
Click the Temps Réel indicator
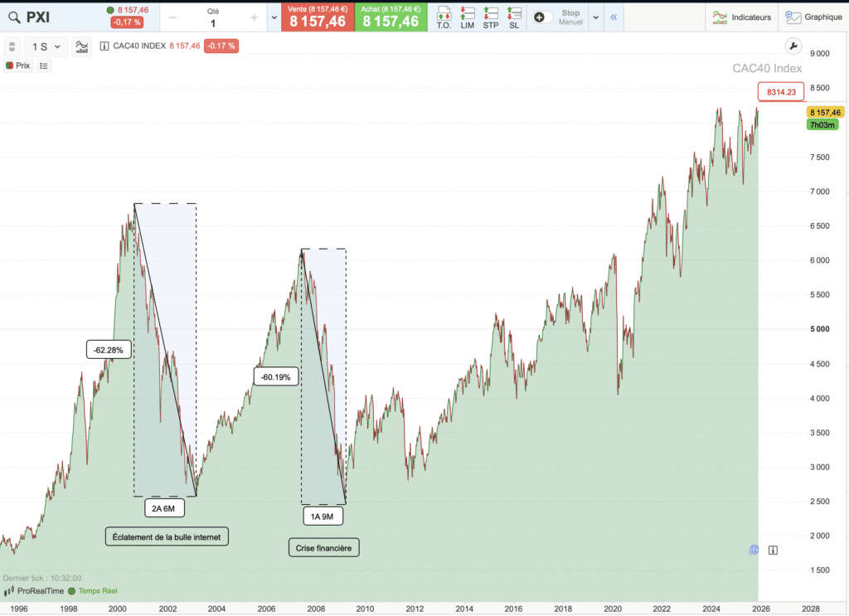pyautogui.click(x=98, y=591)
